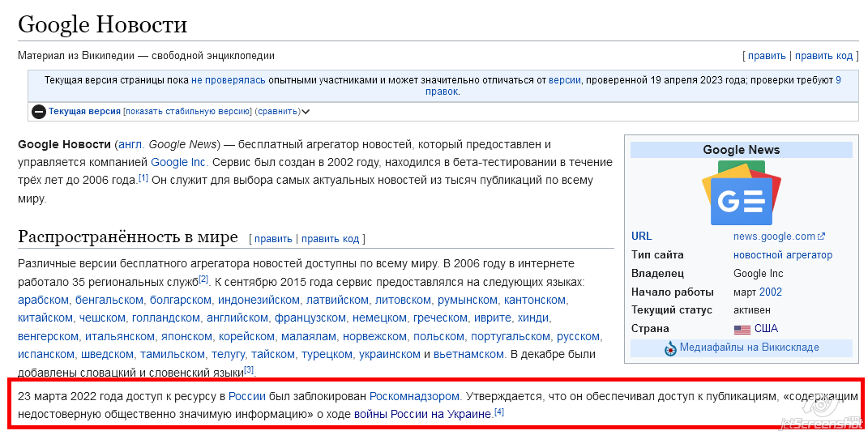Open the 'итальянском' language link
The image size is (868, 435).
point(120,336)
